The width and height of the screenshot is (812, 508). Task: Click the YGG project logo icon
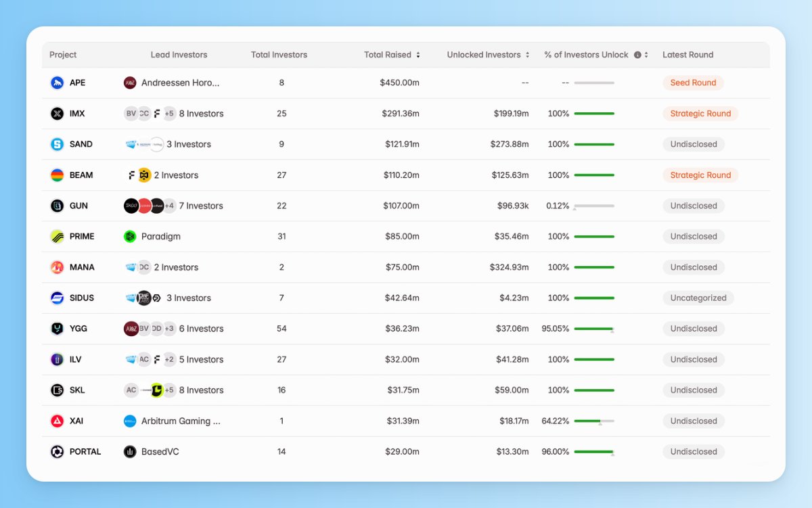57,329
